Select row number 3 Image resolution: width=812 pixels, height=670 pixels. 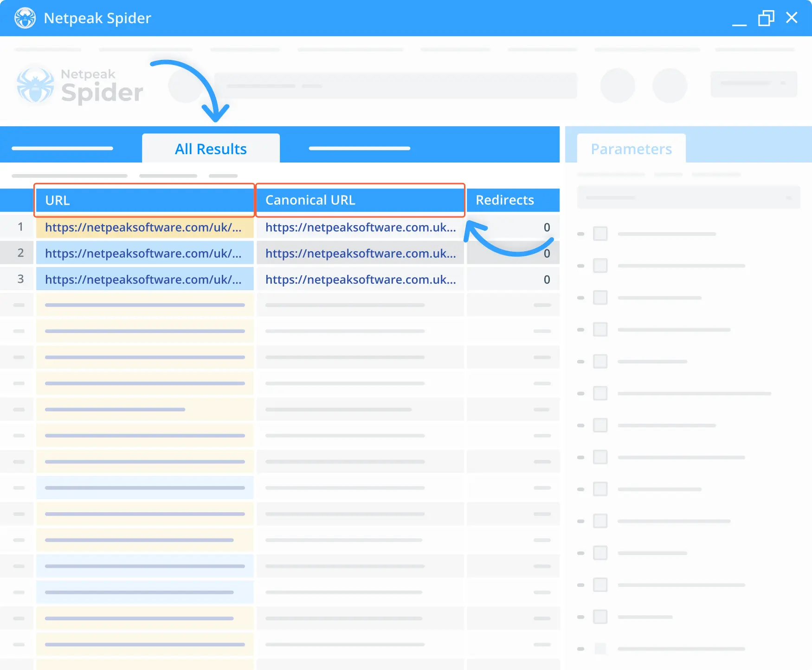[x=17, y=279]
